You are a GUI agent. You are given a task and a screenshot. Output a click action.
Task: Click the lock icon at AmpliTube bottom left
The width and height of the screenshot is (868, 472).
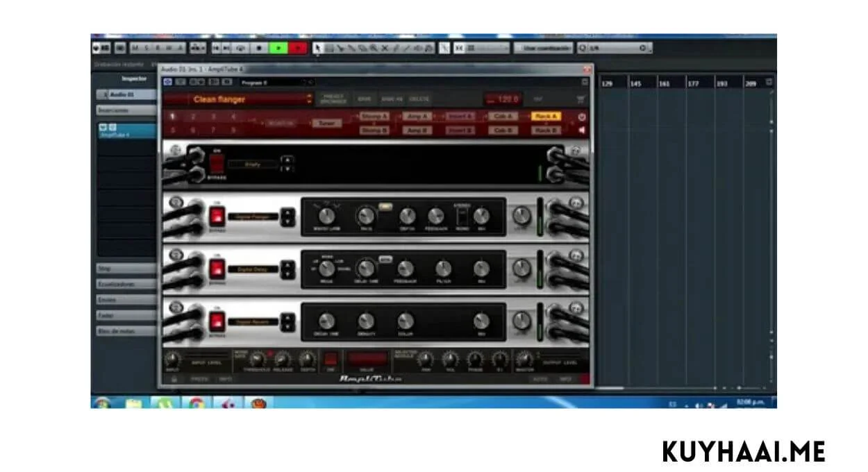(x=174, y=379)
